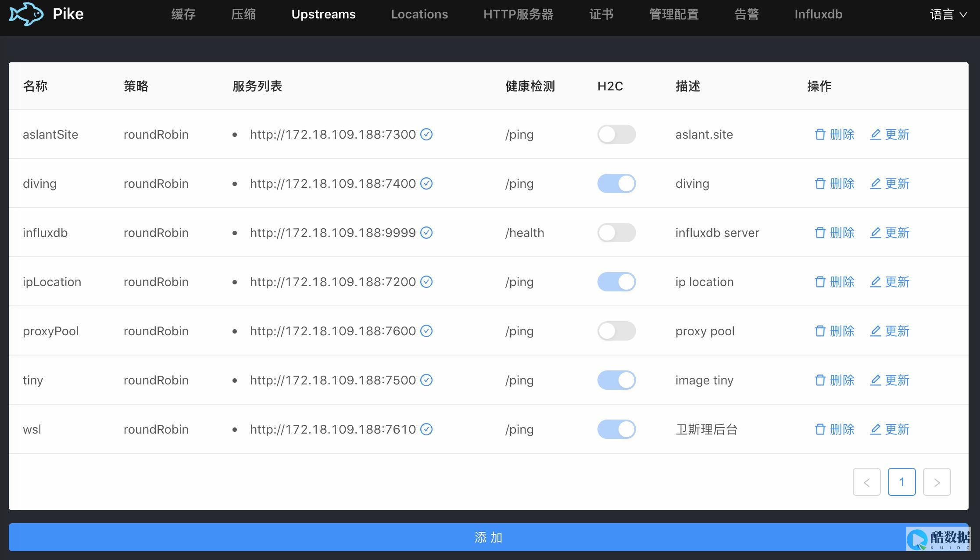Click the status check icon beside port 7600
Screen dimensions: 980x560
(426, 331)
